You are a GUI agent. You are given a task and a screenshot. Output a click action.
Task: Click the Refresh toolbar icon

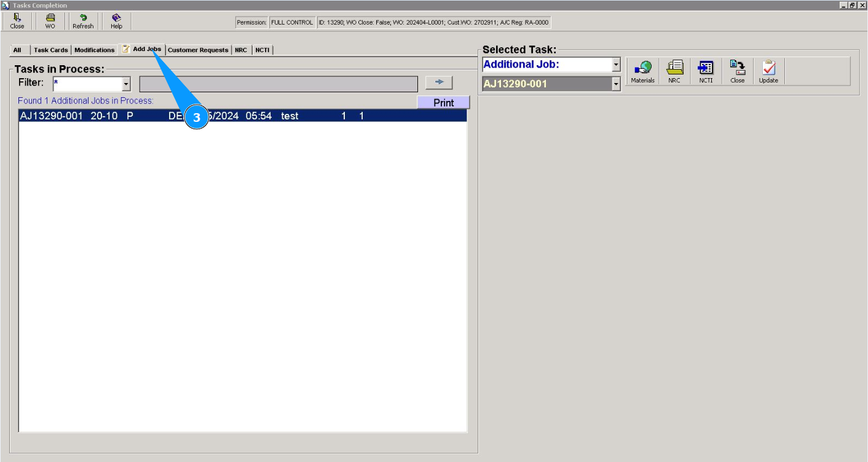coord(83,22)
